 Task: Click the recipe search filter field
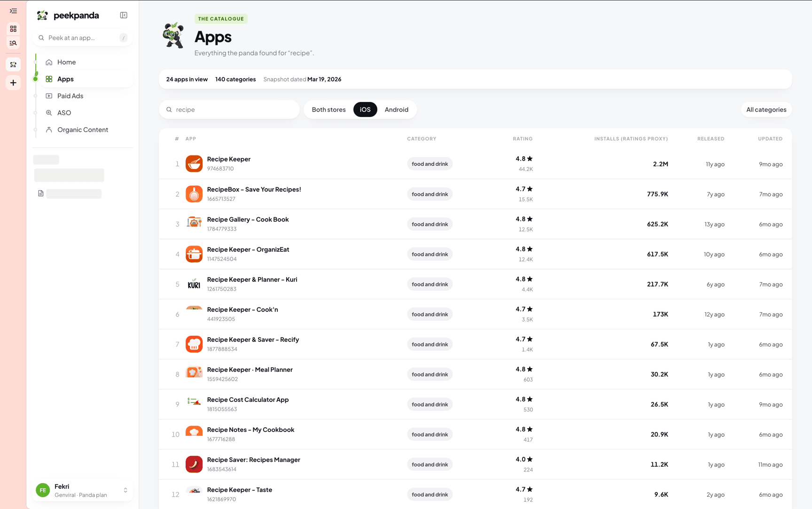[x=229, y=109]
